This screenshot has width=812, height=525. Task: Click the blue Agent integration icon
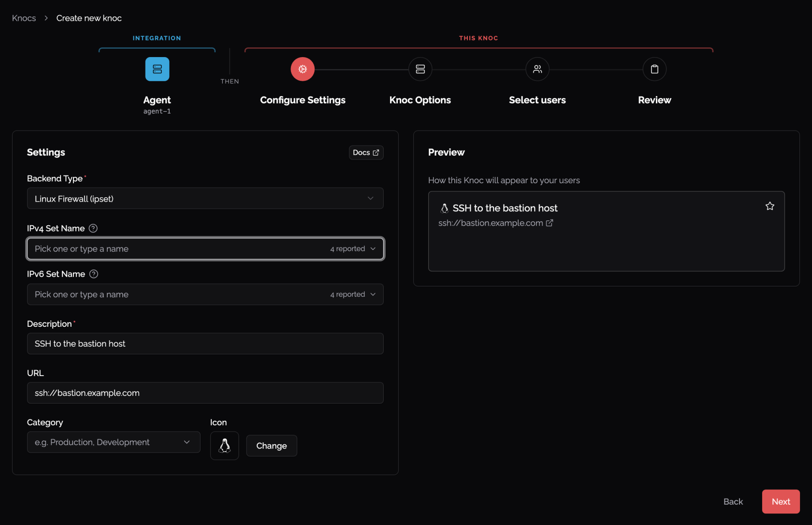point(157,69)
